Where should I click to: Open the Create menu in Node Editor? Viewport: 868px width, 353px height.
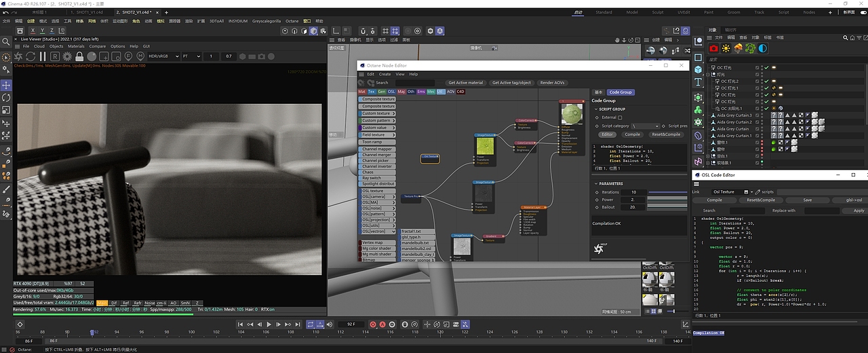[x=384, y=74]
